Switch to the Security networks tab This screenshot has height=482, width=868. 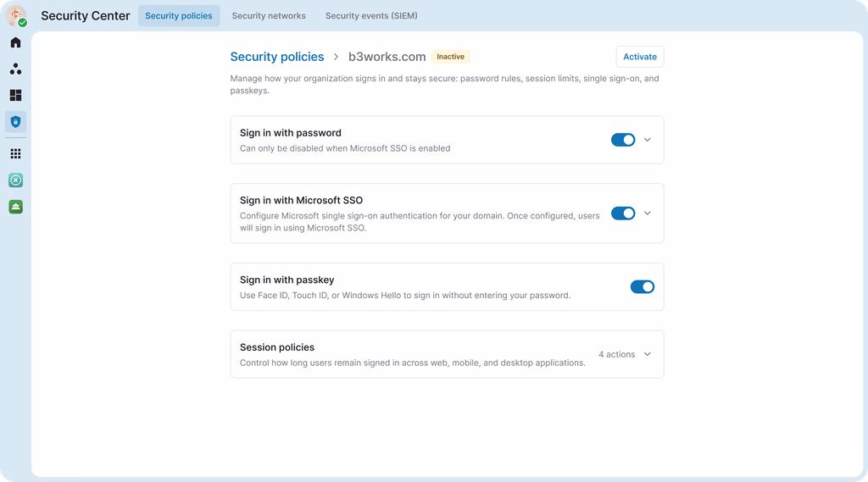coord(269,15)
